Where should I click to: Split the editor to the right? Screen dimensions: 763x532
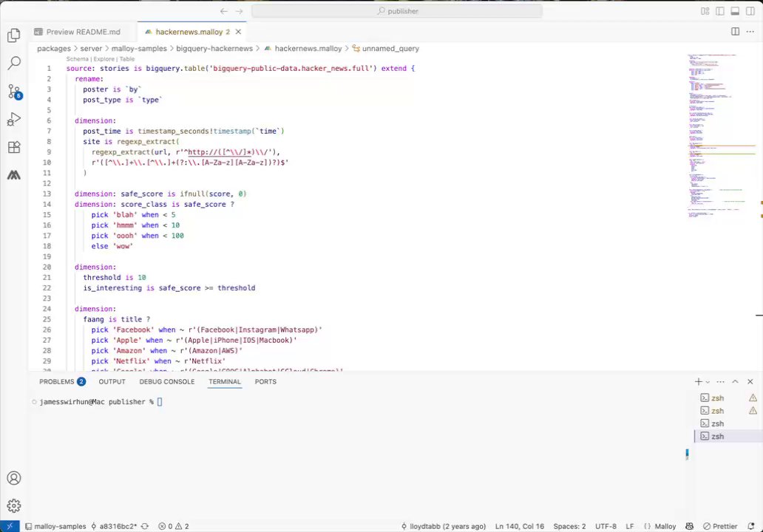735,32
